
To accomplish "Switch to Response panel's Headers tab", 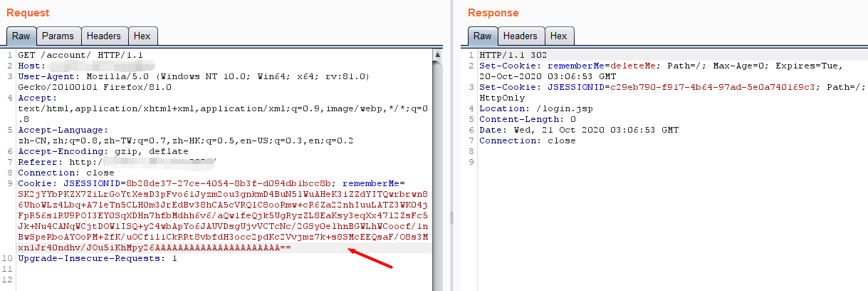I will (521, 36).
